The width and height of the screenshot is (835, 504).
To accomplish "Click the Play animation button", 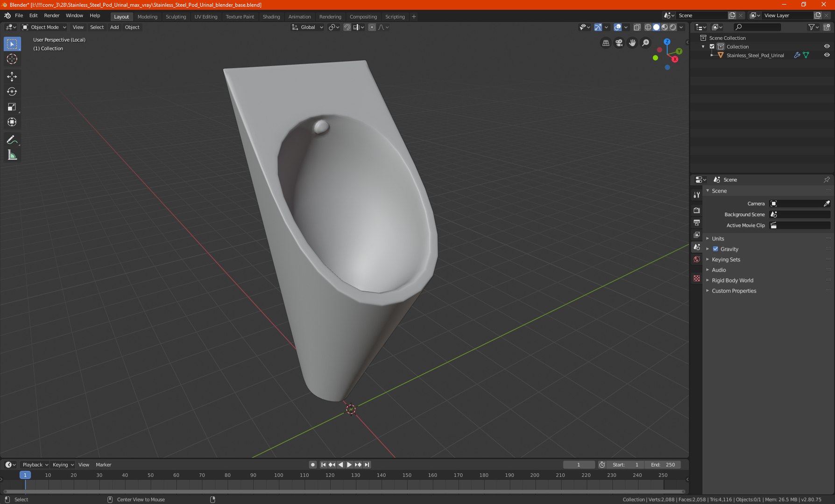I will 349,465.
